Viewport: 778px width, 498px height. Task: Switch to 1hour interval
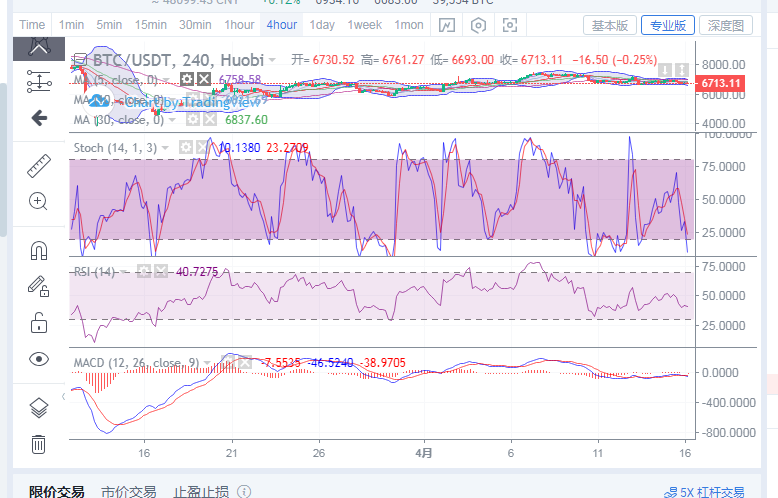point(239,25)
